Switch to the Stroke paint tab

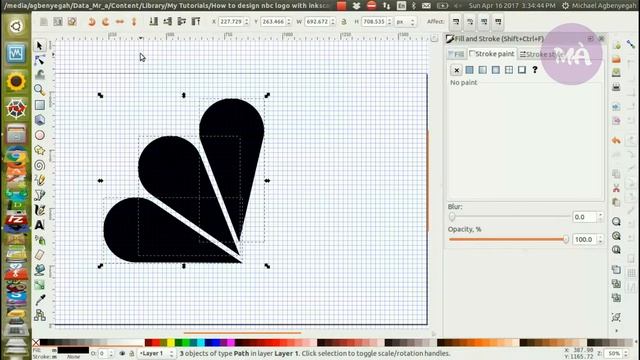[x=492, y=54]
